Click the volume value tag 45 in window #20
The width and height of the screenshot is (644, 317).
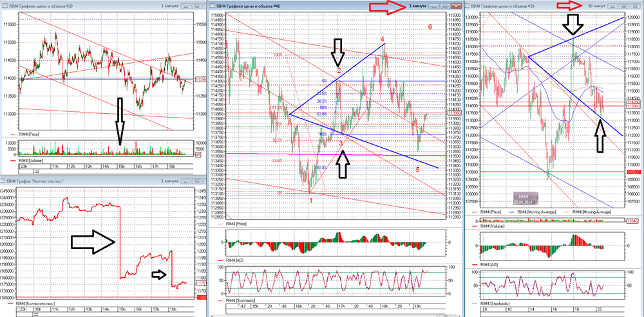198,155
